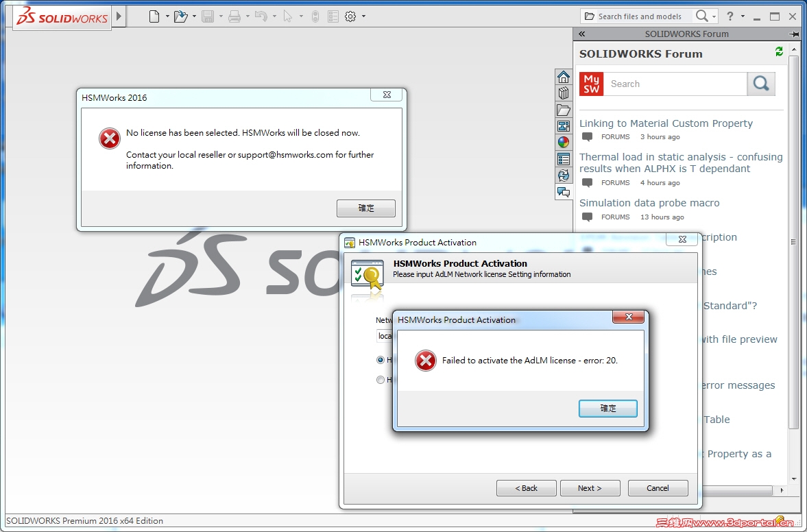807x532 pixels.
Task: Click Cancel in Product Activation wizard
Action: [x=658, y=488]
